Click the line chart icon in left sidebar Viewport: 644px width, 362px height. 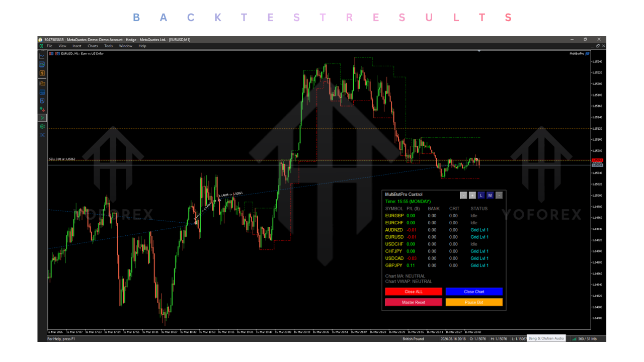[x=42, y=56]
